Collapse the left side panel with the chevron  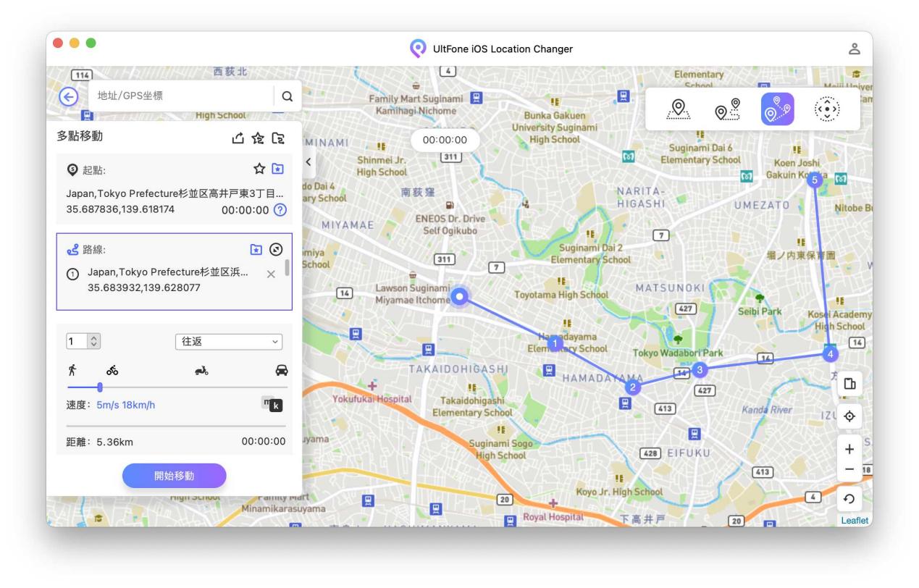click(x=308, y=161)
